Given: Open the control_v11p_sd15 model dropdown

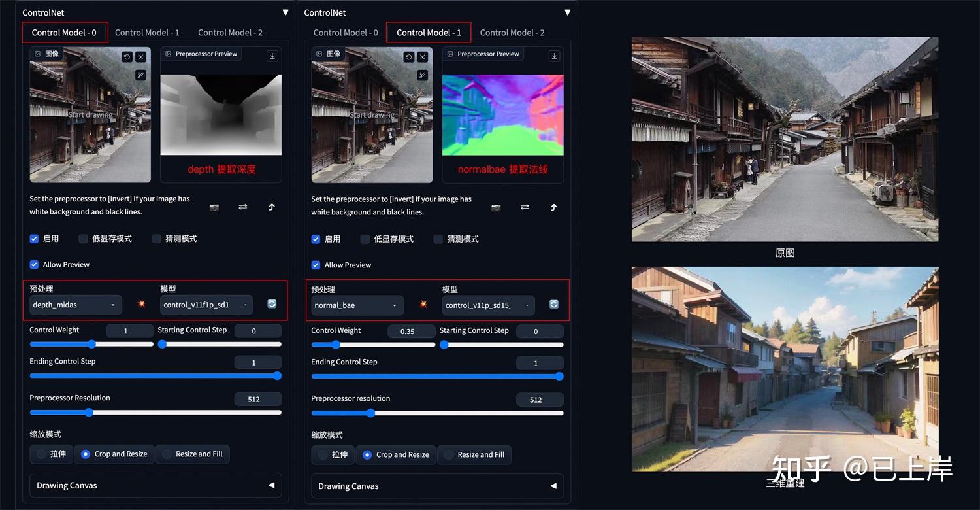Looking at the screenshot, I should (x=487, y=305).
